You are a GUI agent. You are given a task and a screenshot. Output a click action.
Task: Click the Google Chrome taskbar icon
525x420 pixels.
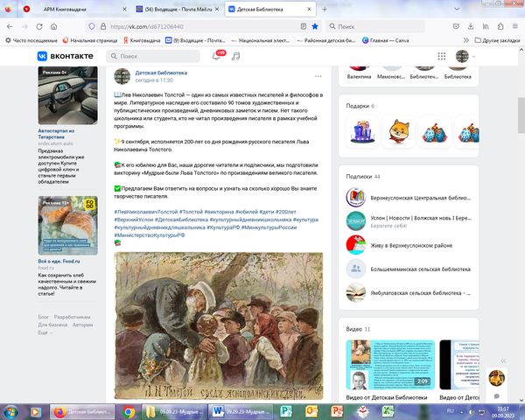[x=128, y=410]
